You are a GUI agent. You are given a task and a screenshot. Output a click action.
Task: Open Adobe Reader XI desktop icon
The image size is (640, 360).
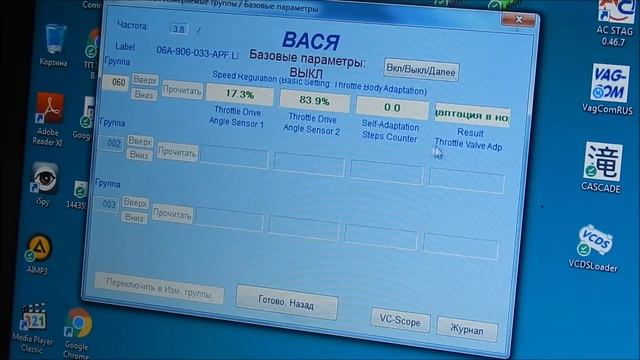pos(49,118)
